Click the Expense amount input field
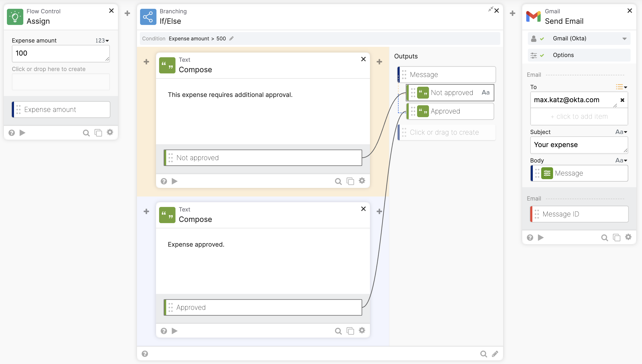Viewport: 642px width, 364px height. click(x=61, y=53)
